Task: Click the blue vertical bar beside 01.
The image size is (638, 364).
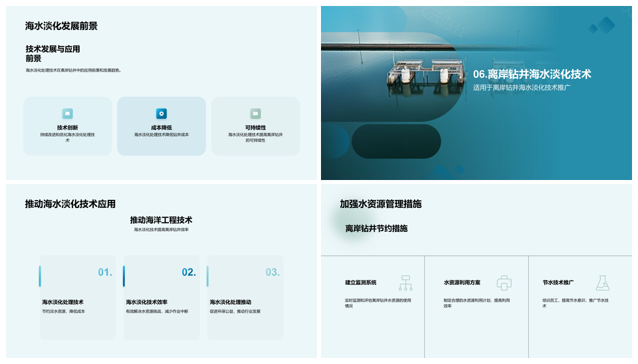Action: point(40,276)
